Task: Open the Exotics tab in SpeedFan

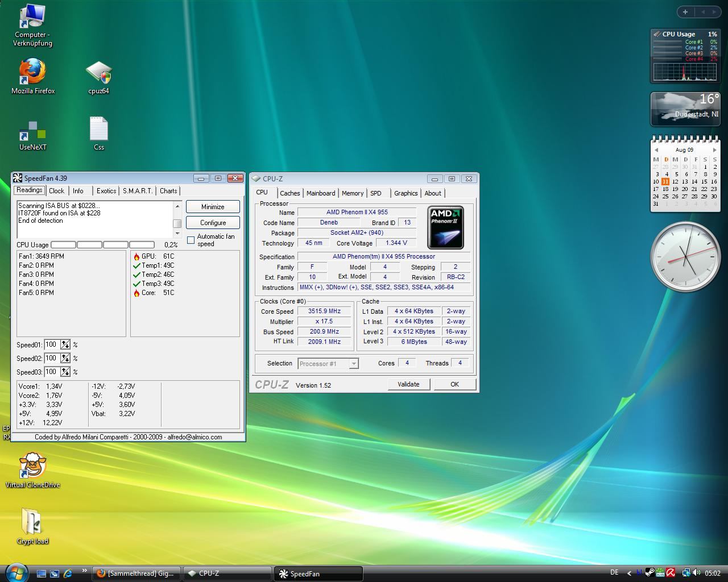Action: pos(106,191)
